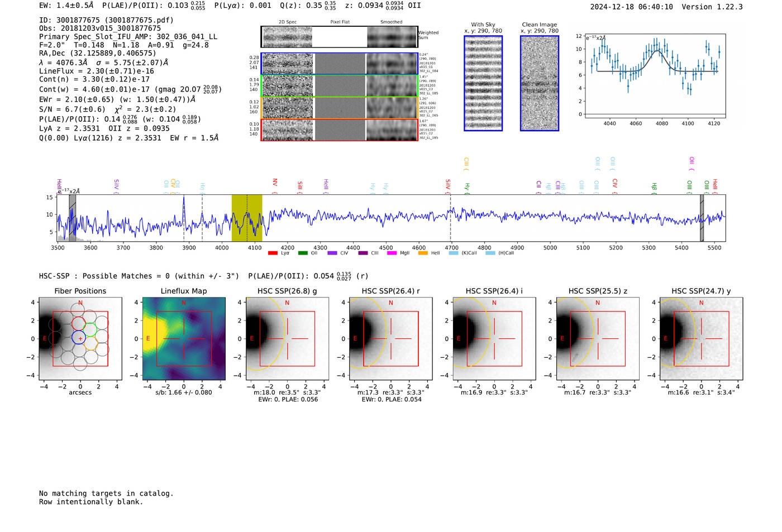The height and width of the screenshot is (532, 782).
Task: Click the Obs: 20181203v015_3001877675 line
Action: [x=100, y=28]
